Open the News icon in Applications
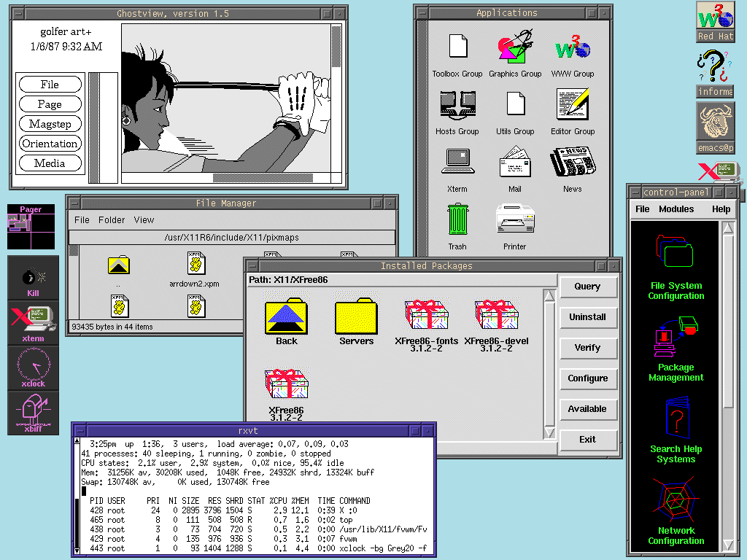Viewport: 747px width, 560px height. pos(573,161)
